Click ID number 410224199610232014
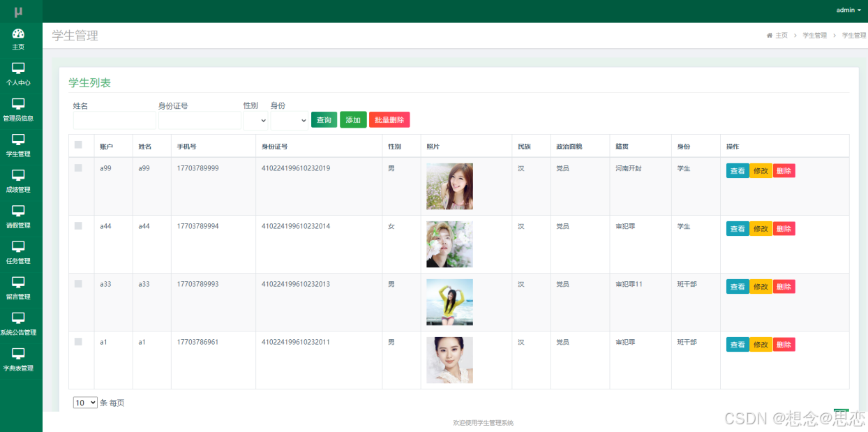 [296, 226]
